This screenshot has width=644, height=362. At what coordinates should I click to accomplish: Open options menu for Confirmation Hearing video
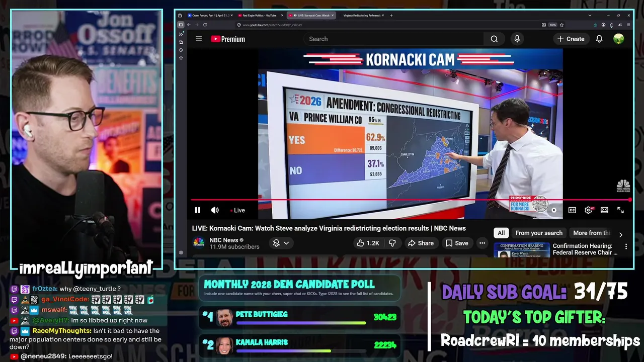(x=626, y=246)
